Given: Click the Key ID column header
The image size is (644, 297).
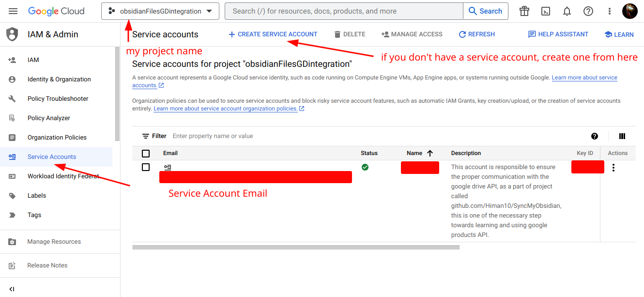Looking at the screenshot, I should [585, 153].
